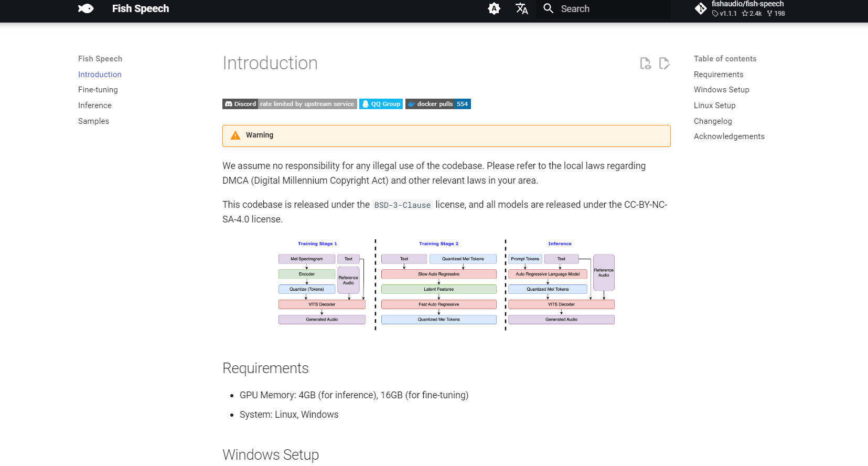Screen dimensions: 868x466
Task: Open the QQ Group badge
Action: pyautogui.click(x=381, y=104)
